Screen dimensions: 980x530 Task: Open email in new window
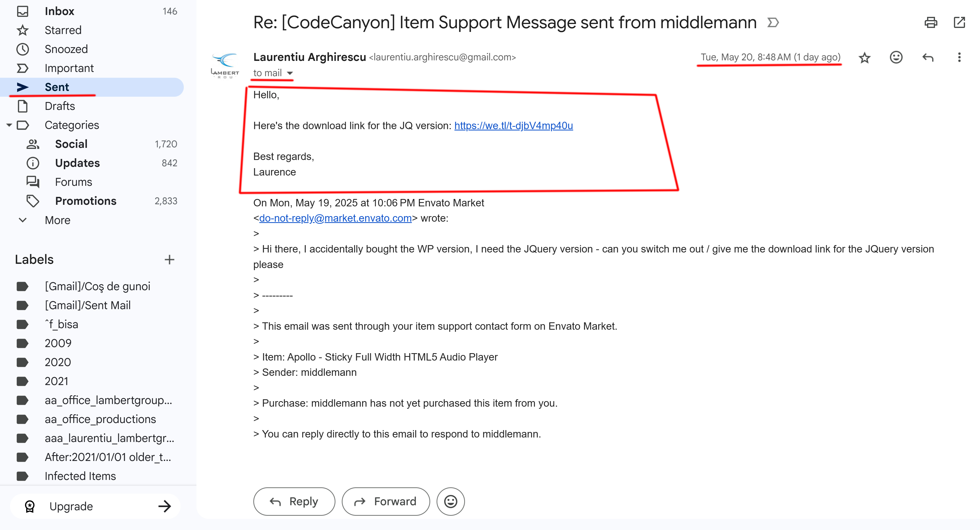[959, 22]
